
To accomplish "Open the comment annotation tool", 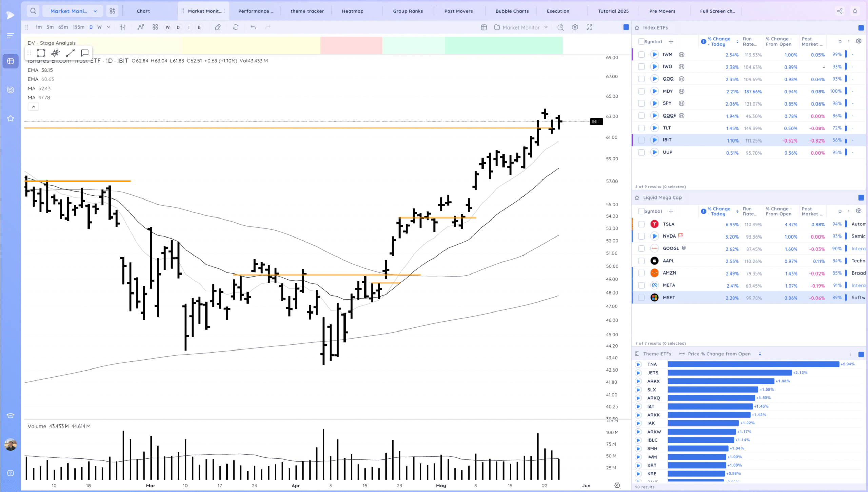I will tap(85, 53).
